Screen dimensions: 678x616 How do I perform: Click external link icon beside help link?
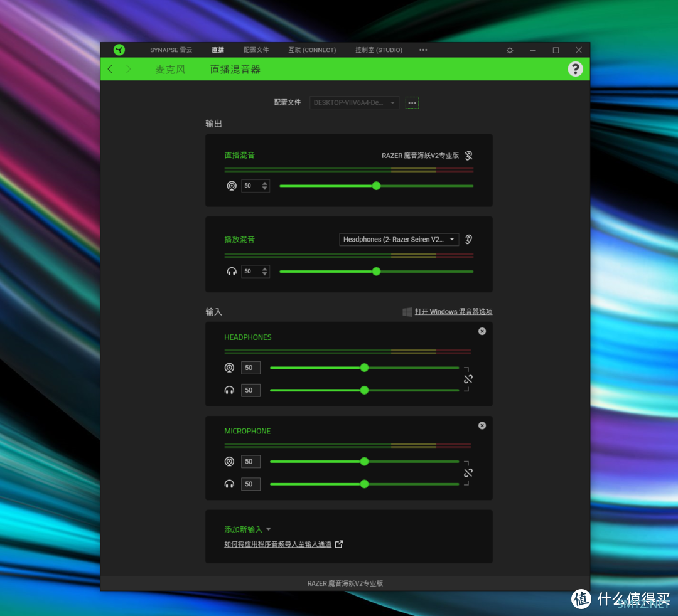point(339,544)
